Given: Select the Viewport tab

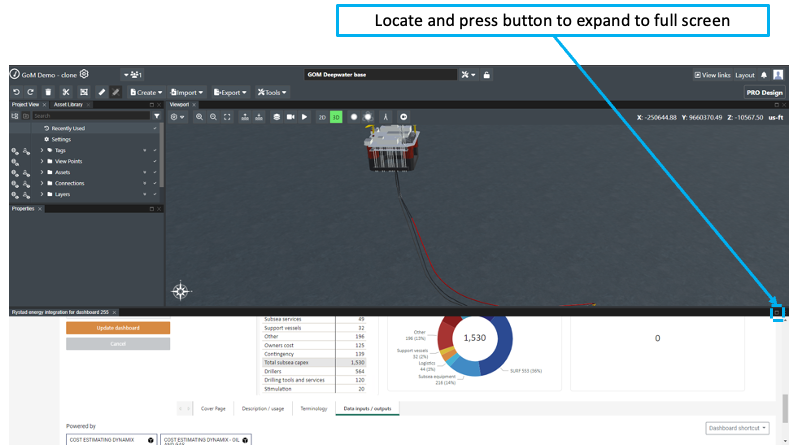Looking at the screenshot, I should [x=179, y=104].
